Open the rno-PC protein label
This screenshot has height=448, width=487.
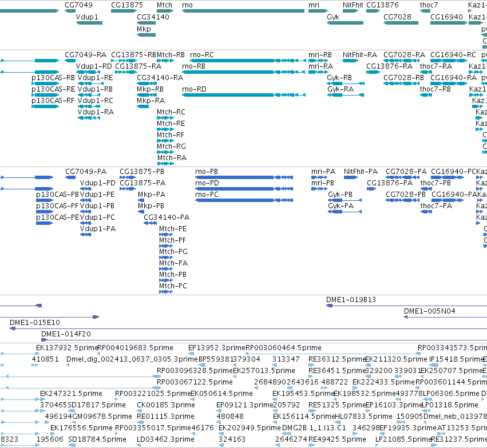pos(207,195)
